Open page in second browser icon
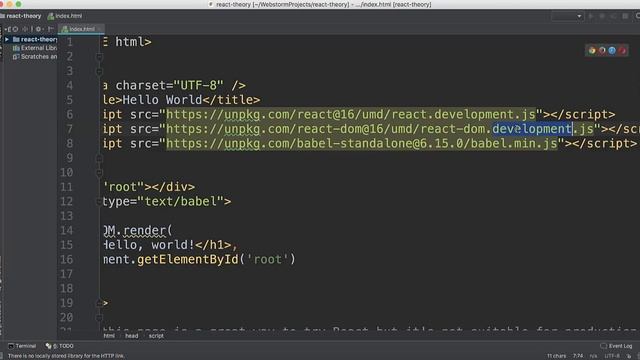 click(602, 51)
